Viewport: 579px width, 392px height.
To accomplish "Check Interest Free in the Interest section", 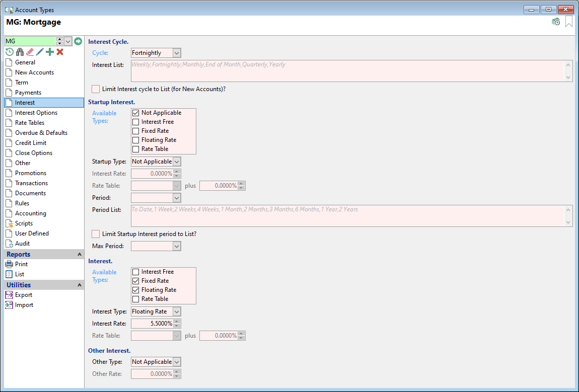I will [x=135, y=272].
